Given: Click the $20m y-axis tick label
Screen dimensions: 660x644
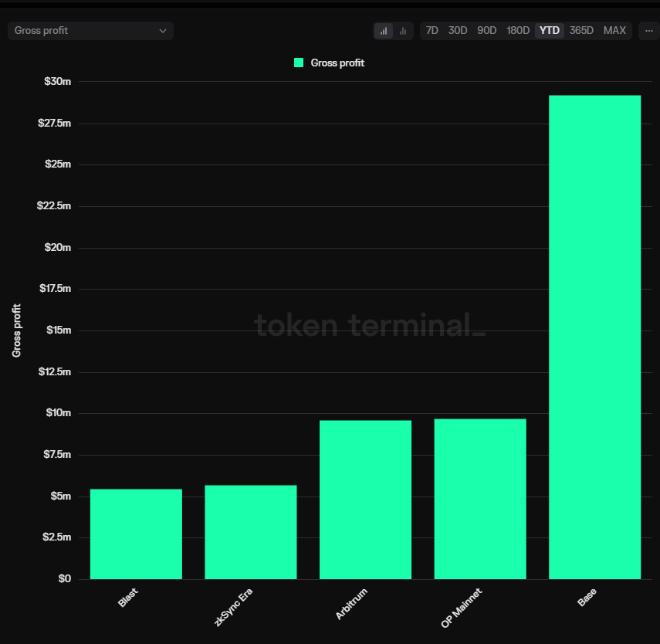Looking at the screenshot, I should [x=58, y=247].
